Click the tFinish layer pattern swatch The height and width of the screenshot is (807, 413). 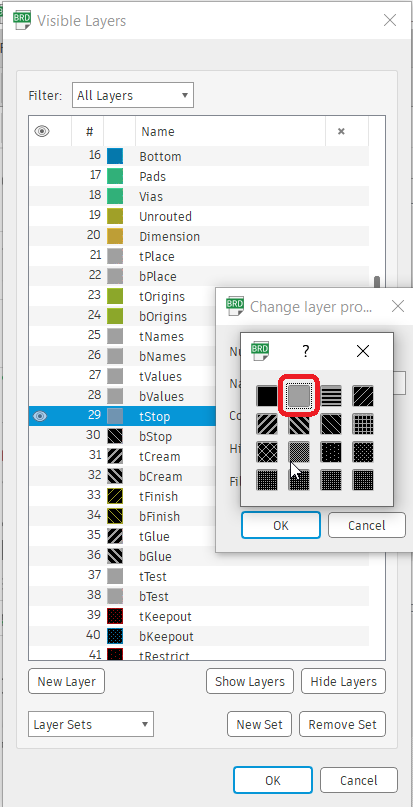point(115,497)
